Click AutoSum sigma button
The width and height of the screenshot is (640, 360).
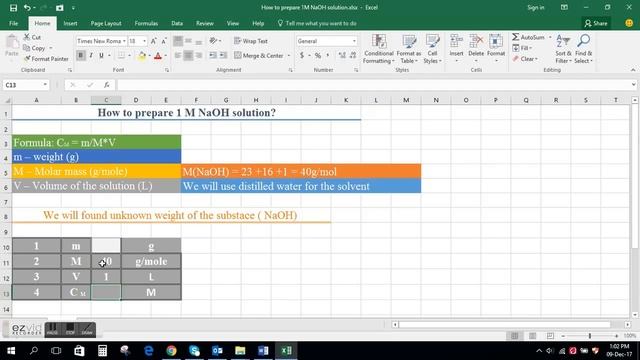528,37
